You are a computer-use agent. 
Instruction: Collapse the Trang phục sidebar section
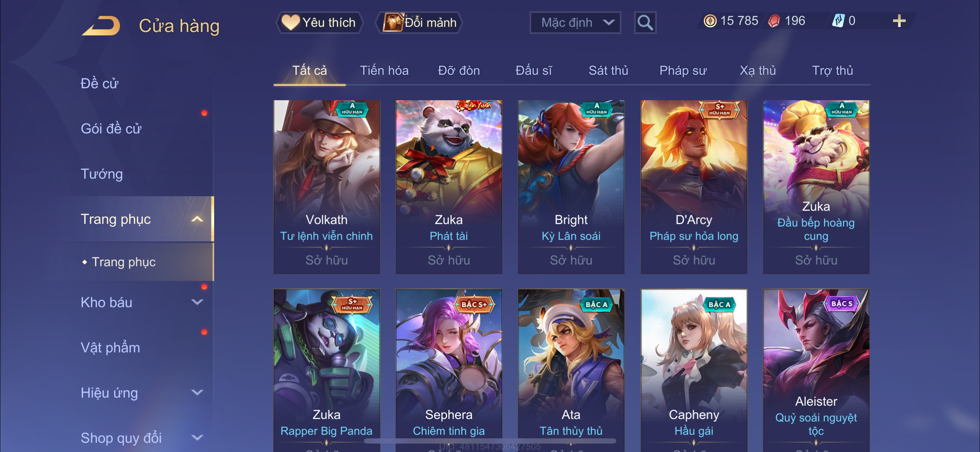[x=197, y=219]
